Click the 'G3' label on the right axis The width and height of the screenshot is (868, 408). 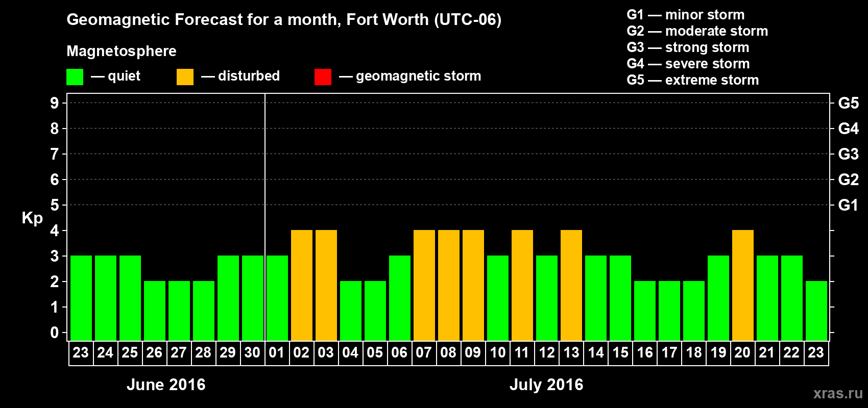849,154
